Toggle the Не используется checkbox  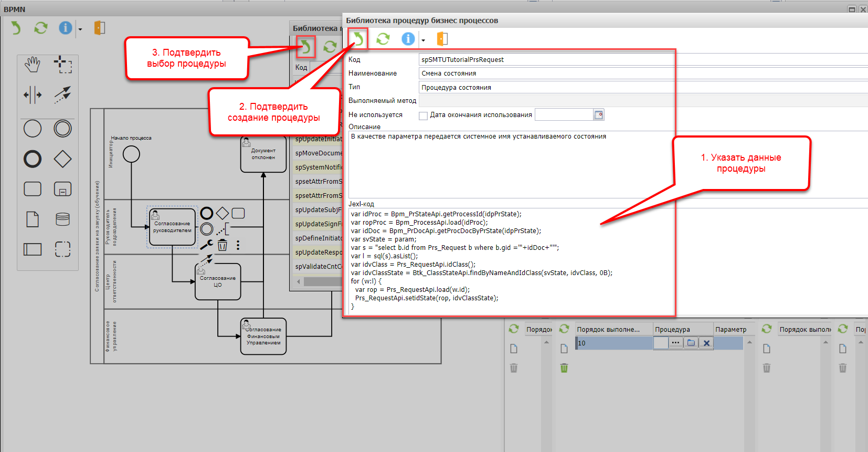[x=423, y=115]
